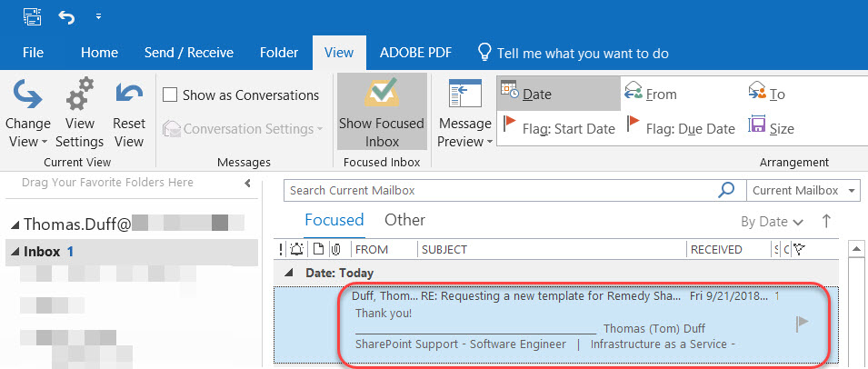
Task: Open the File tab
Action: [34, 53]
